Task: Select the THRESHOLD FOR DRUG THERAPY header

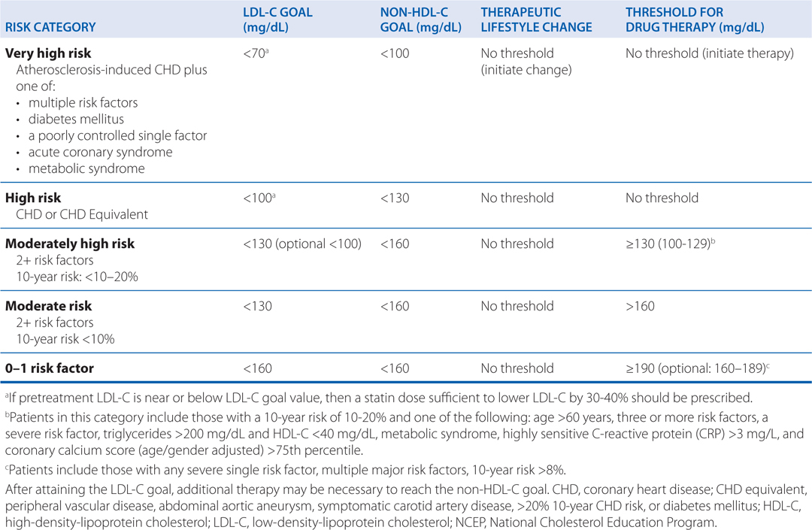Action: (695, 20)
